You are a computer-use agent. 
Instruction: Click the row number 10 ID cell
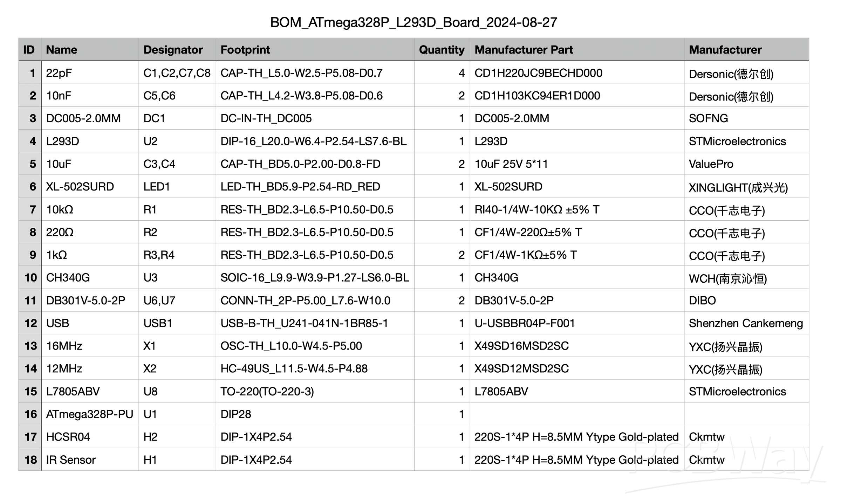coord(30,278)
